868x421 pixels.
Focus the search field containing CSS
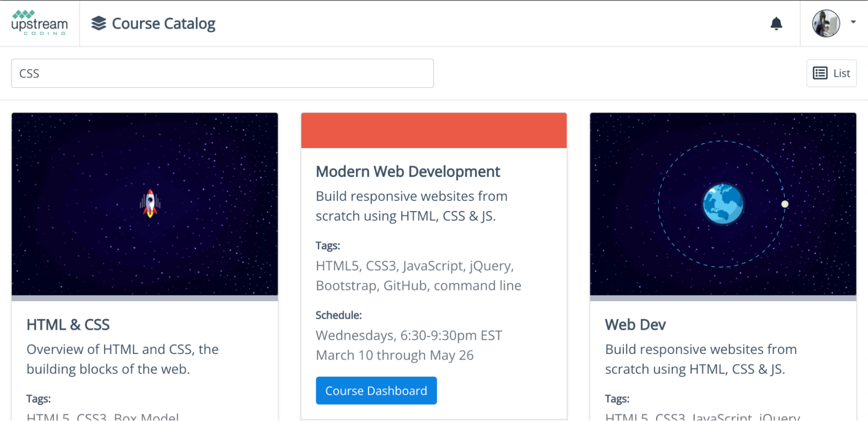(x=222, y=73)
